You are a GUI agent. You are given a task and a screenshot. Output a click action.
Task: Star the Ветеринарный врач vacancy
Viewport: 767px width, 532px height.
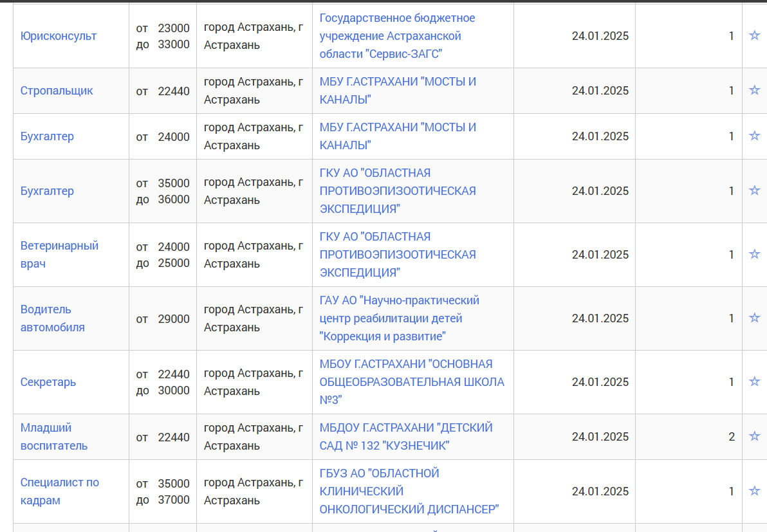754,254
